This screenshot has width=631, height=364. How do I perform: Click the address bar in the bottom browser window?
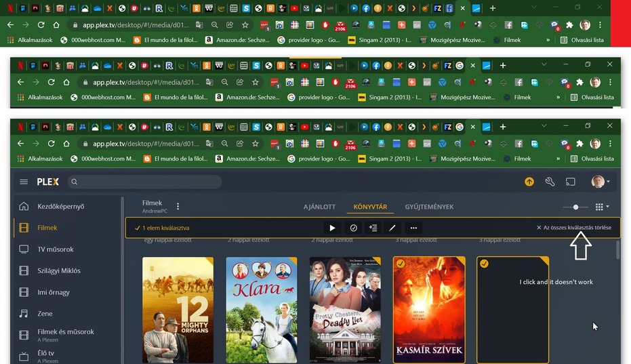pyautogui.click(x=146, y=144)
